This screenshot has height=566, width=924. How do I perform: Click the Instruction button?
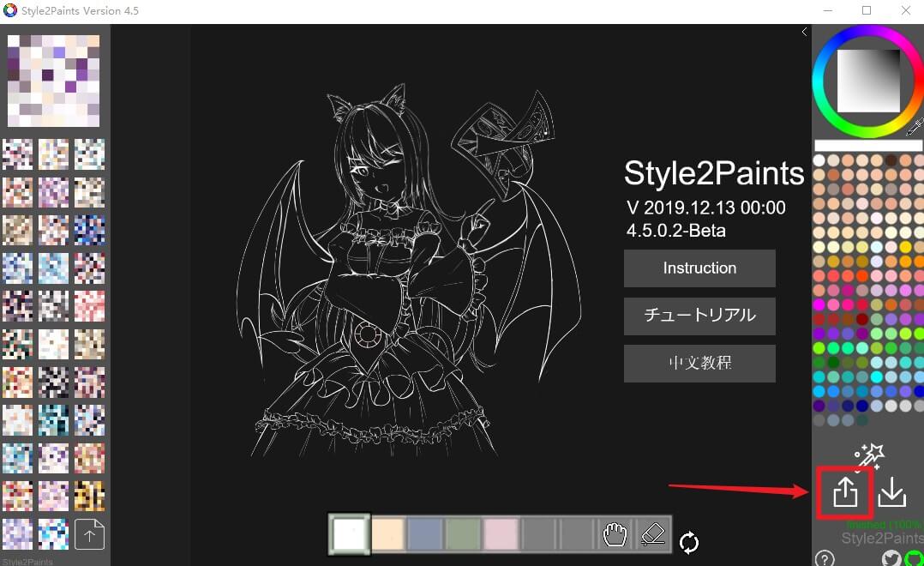699,268
